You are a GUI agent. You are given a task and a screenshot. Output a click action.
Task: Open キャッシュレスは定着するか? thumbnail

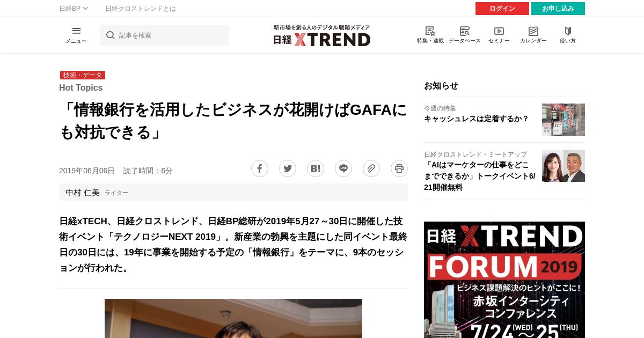(x=563, y=120)
